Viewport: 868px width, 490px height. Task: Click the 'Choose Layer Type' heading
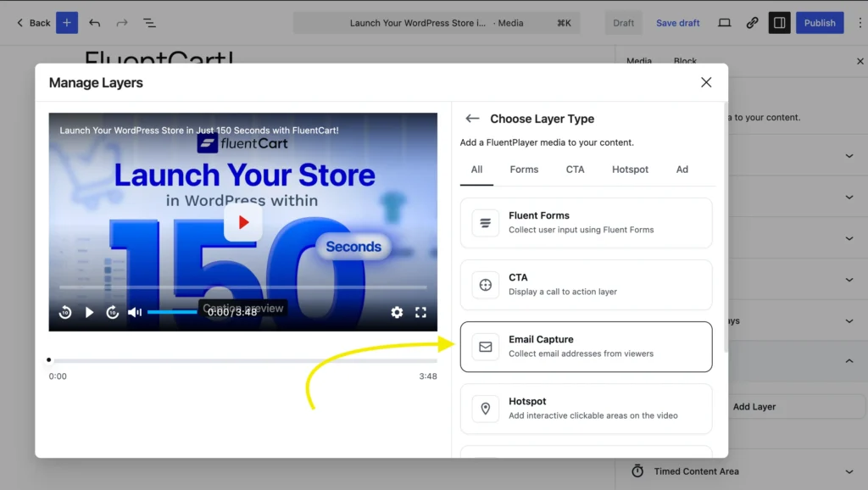point(542,119)
